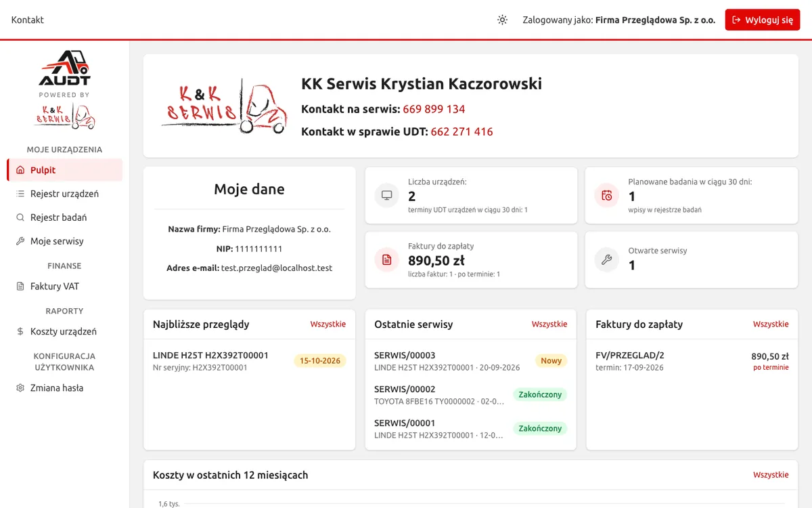Click the e-mail test.przeglad@localhost.test

(x=277, y=268)
